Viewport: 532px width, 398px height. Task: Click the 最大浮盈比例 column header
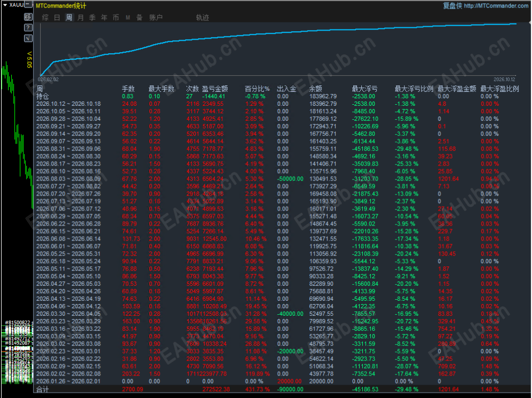click(x=500, y=89)
